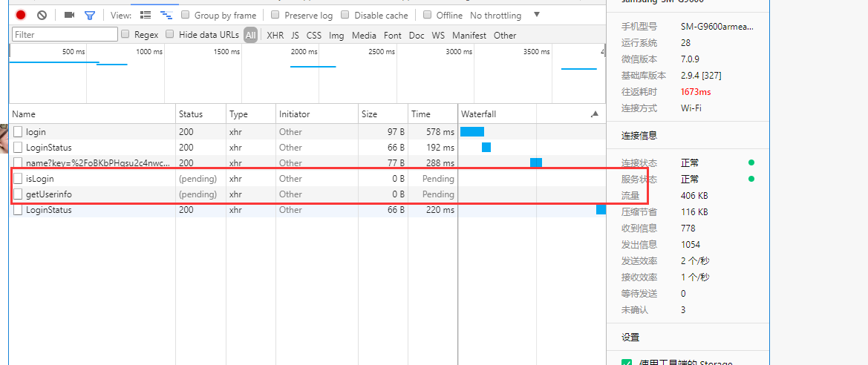
Task: Click the red record network log button
Action: coord(21,15)
